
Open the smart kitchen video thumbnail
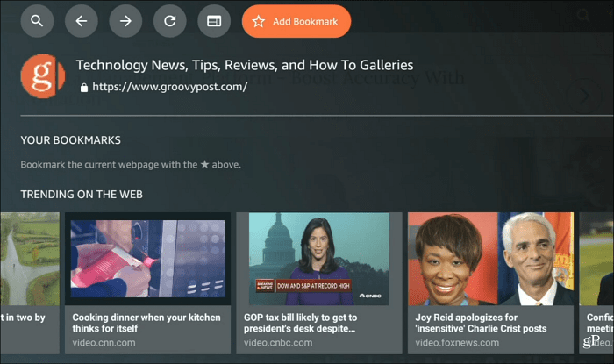(x=147, y=259)
